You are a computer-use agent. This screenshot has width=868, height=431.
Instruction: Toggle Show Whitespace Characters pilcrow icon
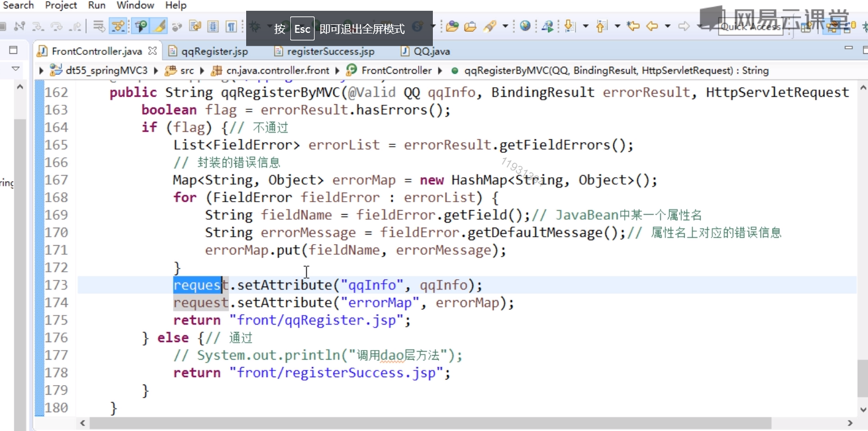pos(231,26)
